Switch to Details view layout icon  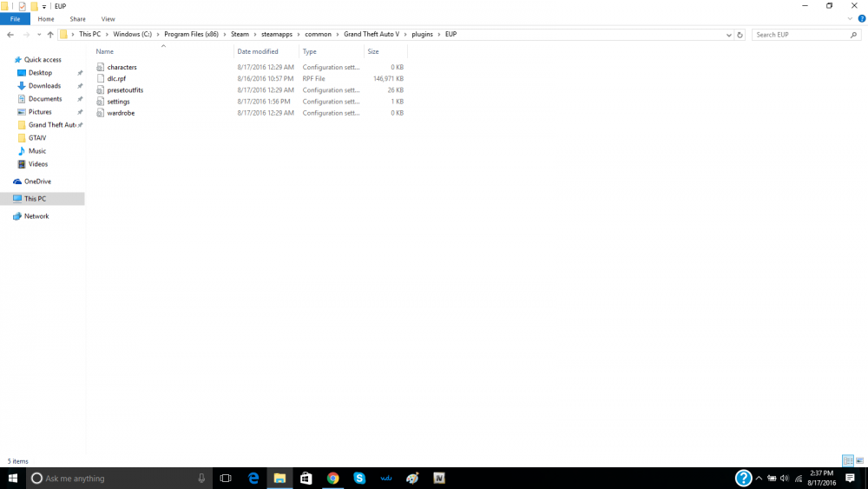click(848, 460)
